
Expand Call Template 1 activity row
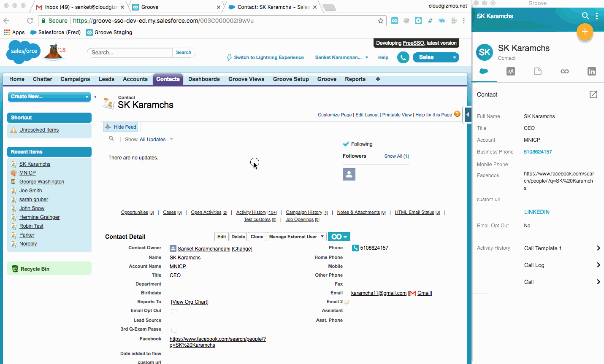[562, 248]
